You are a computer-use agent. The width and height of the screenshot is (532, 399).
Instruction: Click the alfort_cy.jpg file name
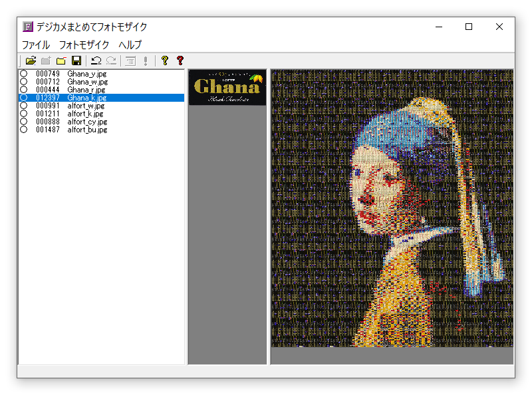click(87, 122)
